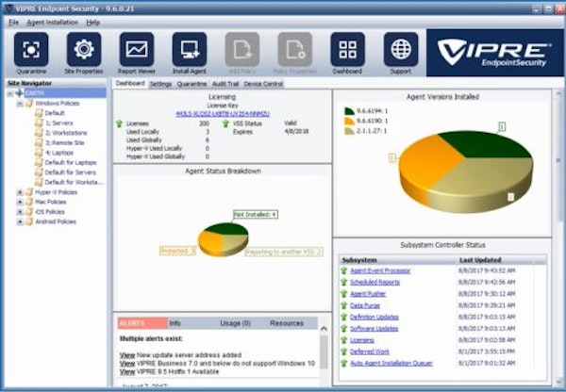Click the alerts panel scroll up arrow

point(324,329)
